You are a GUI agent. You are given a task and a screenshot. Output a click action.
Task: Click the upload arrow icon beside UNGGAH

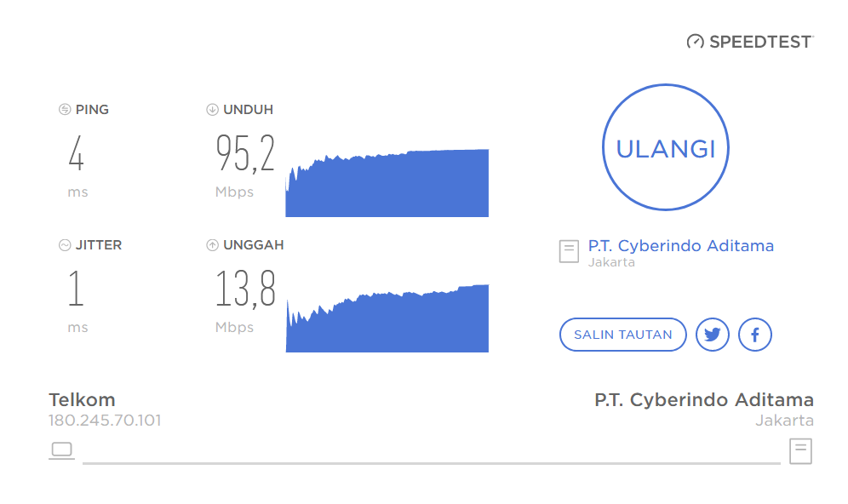click(212, 245)
